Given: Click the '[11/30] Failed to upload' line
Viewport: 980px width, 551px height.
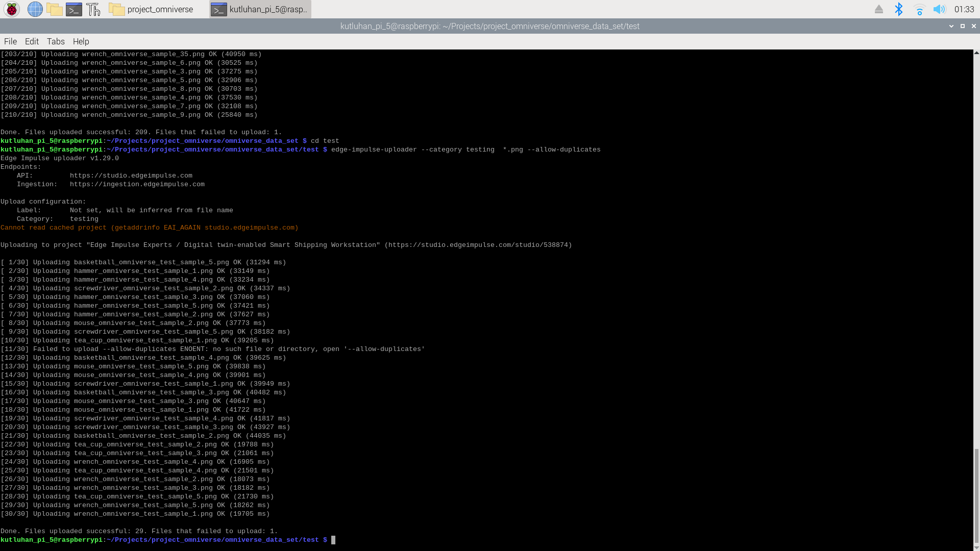Looking at the screenshot, I should tap(213, 349).
